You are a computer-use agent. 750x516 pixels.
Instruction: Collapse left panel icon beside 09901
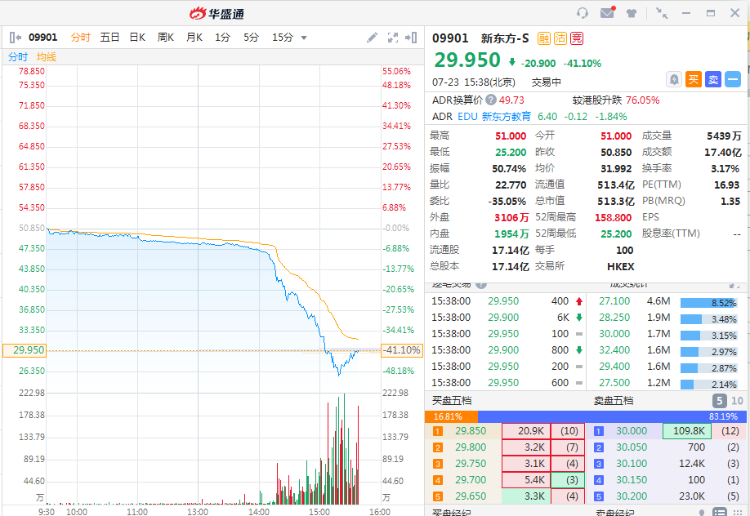tap(15, 37)
